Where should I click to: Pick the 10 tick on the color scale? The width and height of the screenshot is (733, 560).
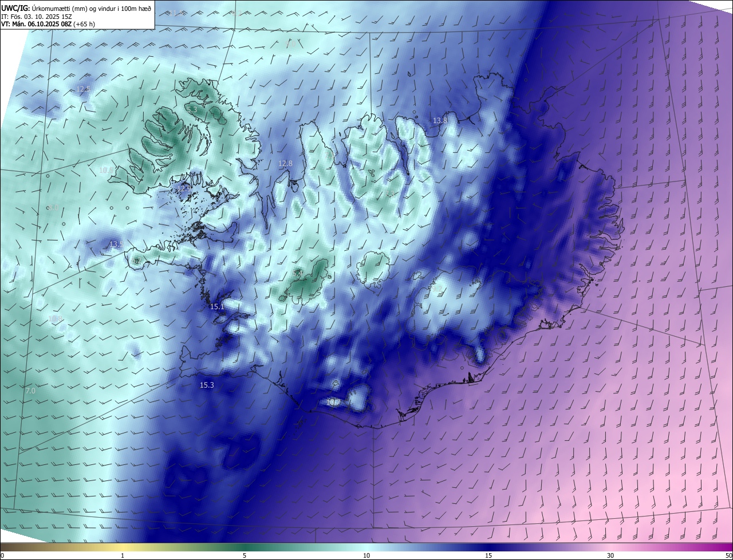(366, 555)
